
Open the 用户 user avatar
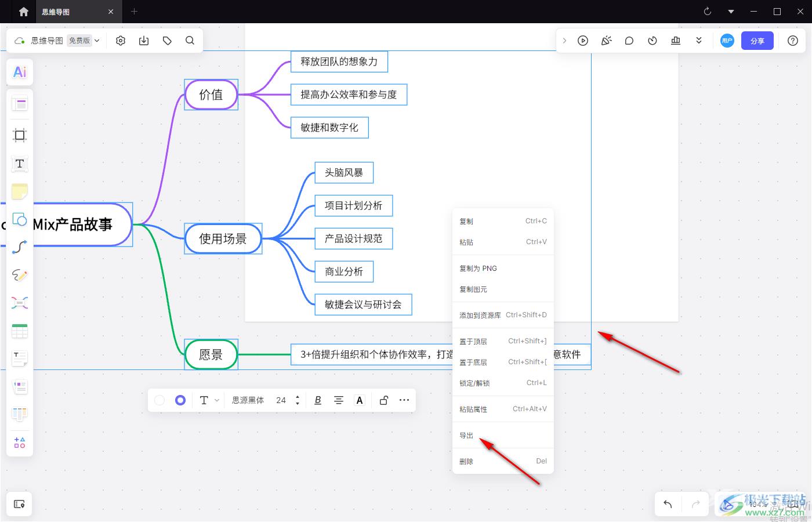coord(727,41)
